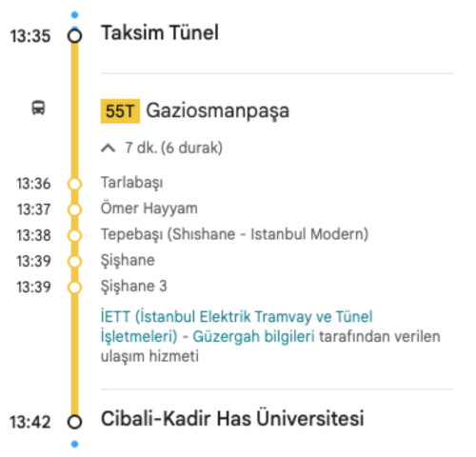Image resolution: width=476 pixels, height=457 pixels.
Task: Click the 55T route badge
Action: pyautogui.click(x=120, y=111)
